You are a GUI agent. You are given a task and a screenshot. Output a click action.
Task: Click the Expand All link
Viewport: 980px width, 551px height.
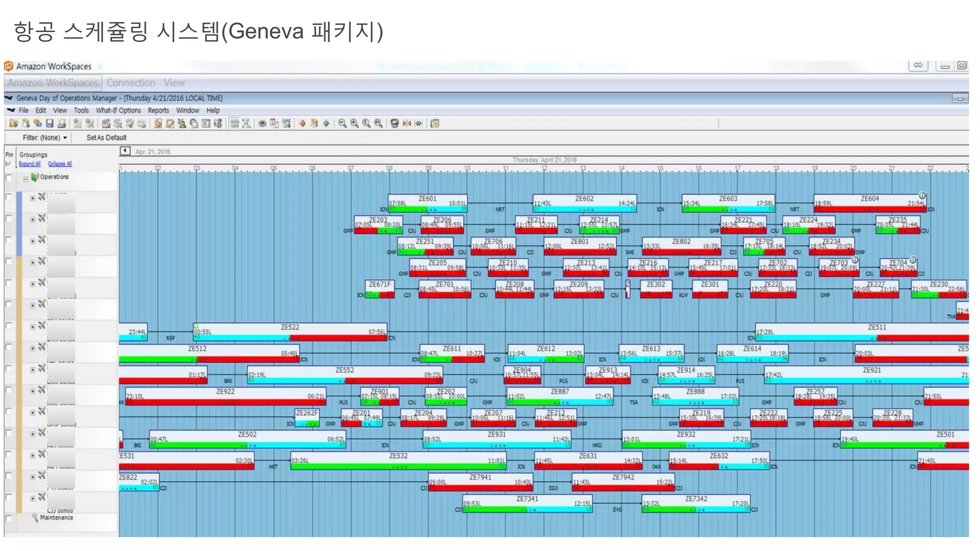[x=30, y=164]
